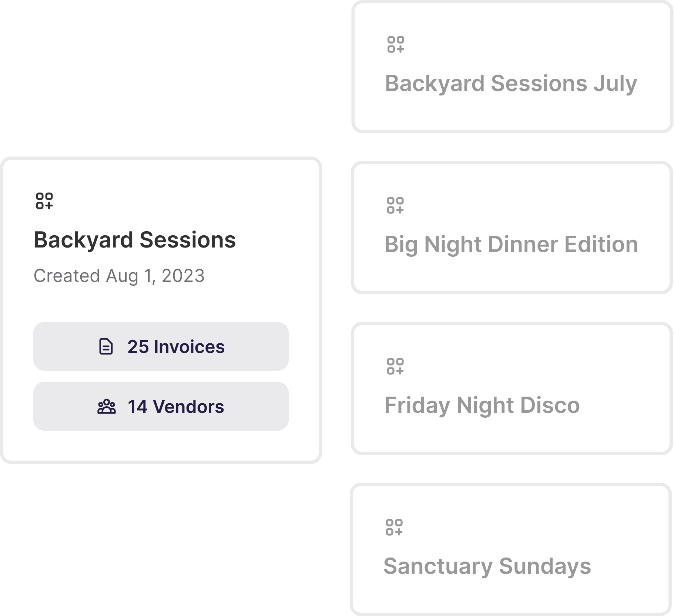Click the grid-plus icon above Big Night Dinner Edition
674x616 pixels.
click(395, 205)
